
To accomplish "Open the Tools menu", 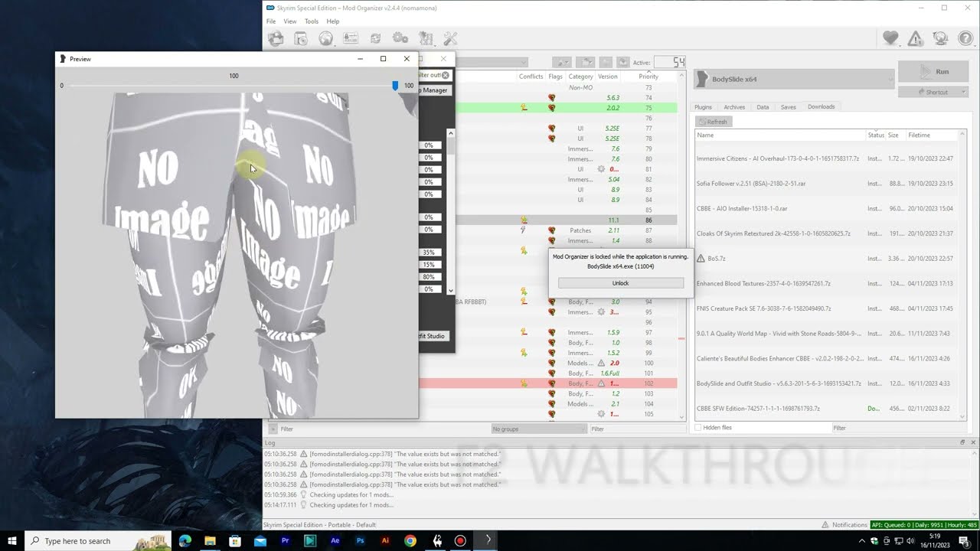I will (312, 21).
